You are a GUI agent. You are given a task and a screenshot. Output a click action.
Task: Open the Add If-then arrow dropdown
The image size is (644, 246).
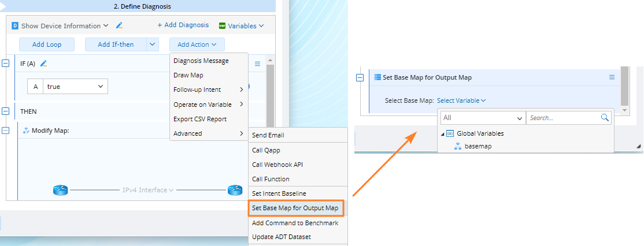point(153,44)
